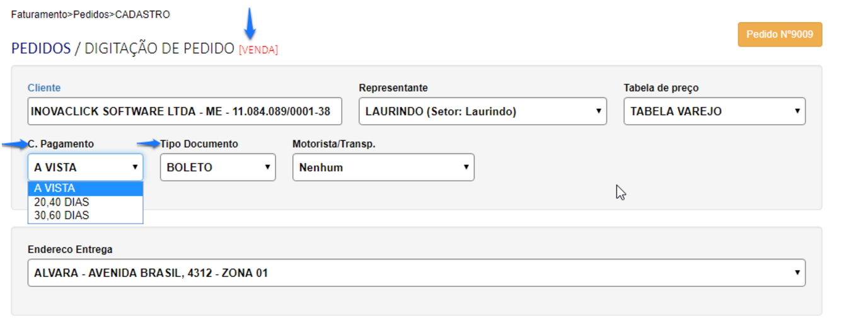868x333 pixels.
Task: Click the Pedido Nº9009 button
Action: point(780,35)
